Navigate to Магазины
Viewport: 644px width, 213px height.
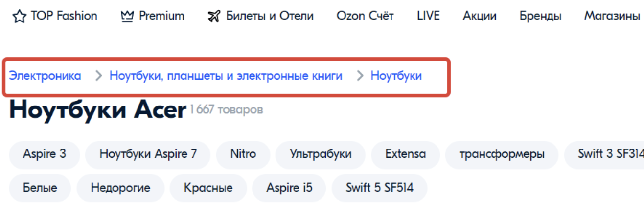point(612,16)
